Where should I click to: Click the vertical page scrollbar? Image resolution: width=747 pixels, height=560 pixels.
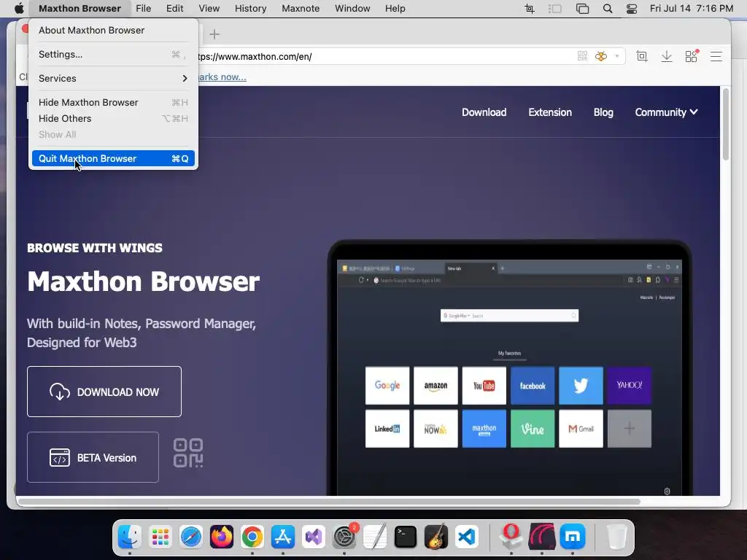(726, 125)
